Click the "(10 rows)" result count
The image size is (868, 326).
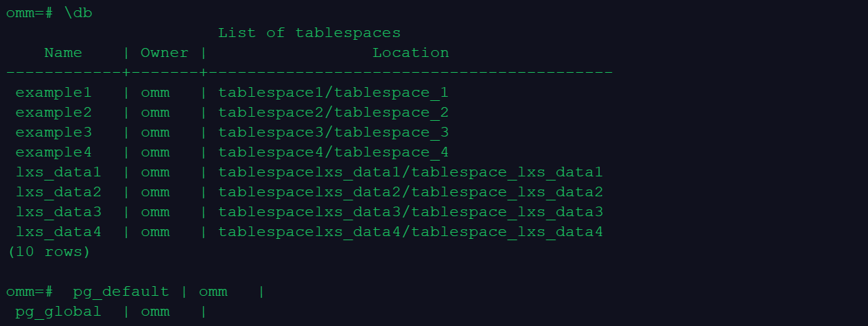(x=49, y=252)
